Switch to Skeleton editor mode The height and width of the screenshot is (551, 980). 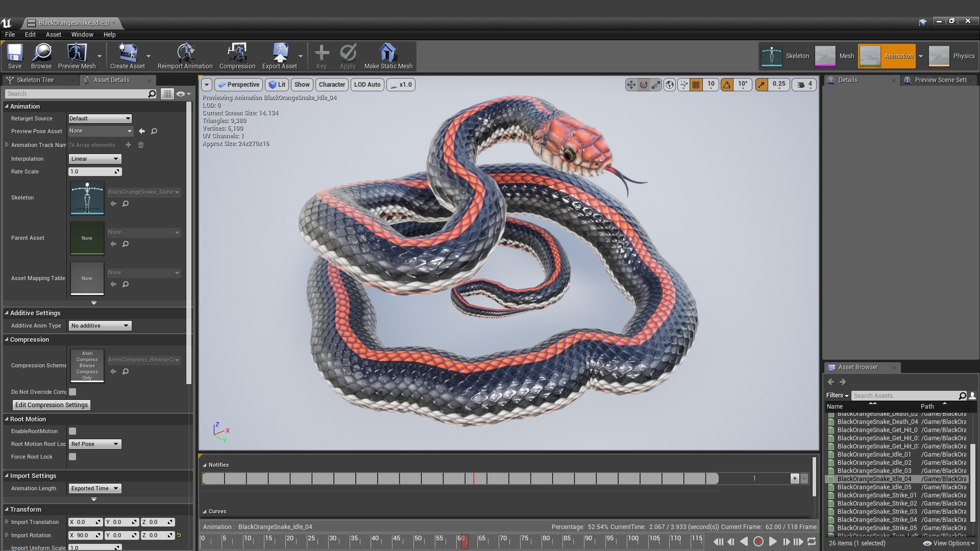[786, 56]
